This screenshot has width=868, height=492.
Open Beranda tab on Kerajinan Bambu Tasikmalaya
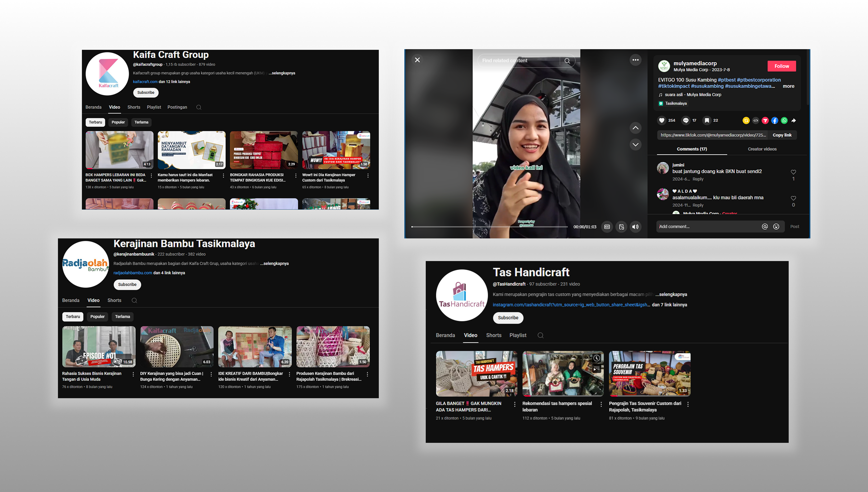(x=71, y=301)
